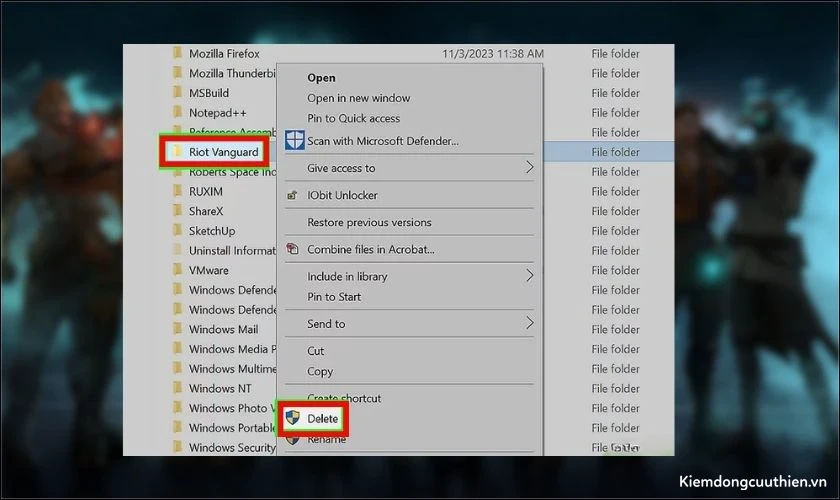Select the Windows NT folder name

point(220,388)
